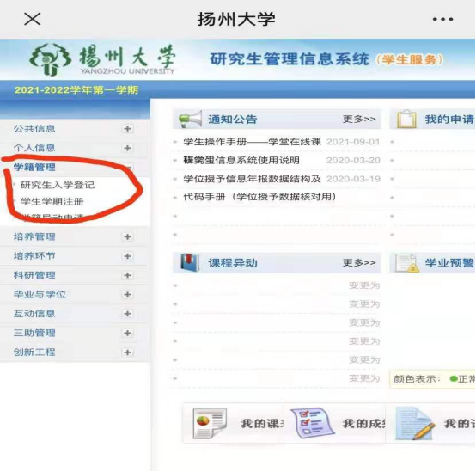Close the page with the X button
The image size is (476, 472).
[x=32, y=19]
